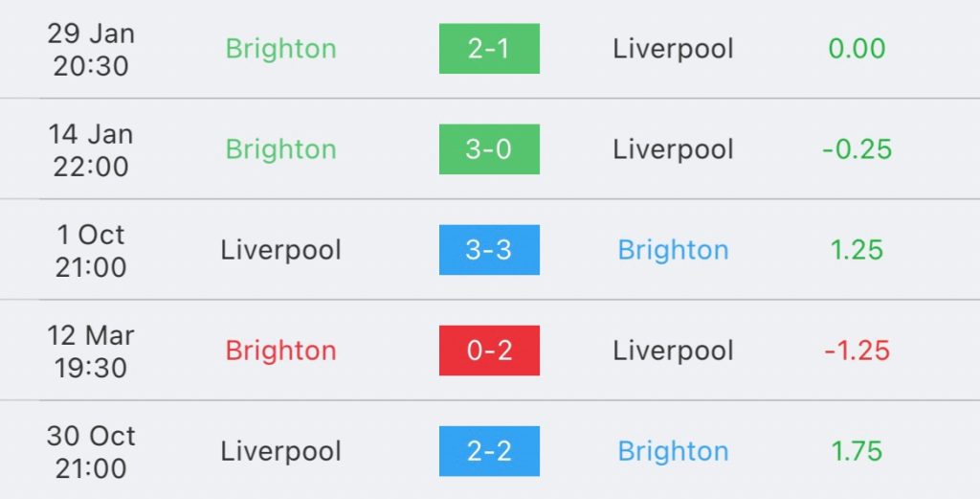Screen dimensions: 980x499
Task: Select the red -1.25 handicap value
Action: coord(857,351)
